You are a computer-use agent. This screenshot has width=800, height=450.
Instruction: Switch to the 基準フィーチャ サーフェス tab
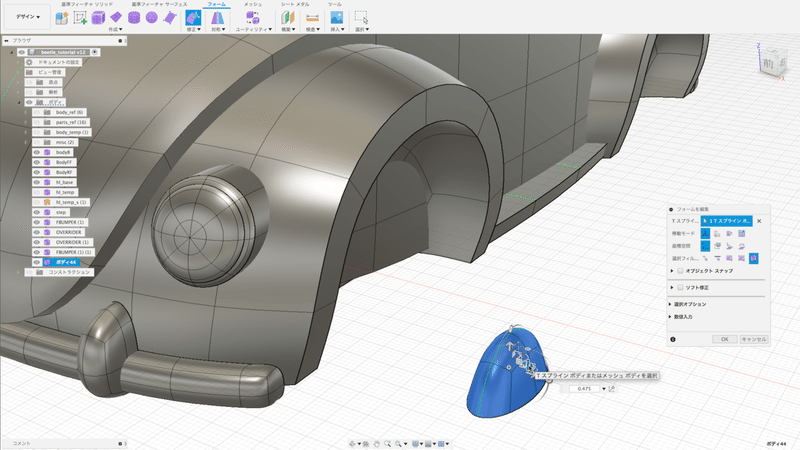click(x=159, y=4)
